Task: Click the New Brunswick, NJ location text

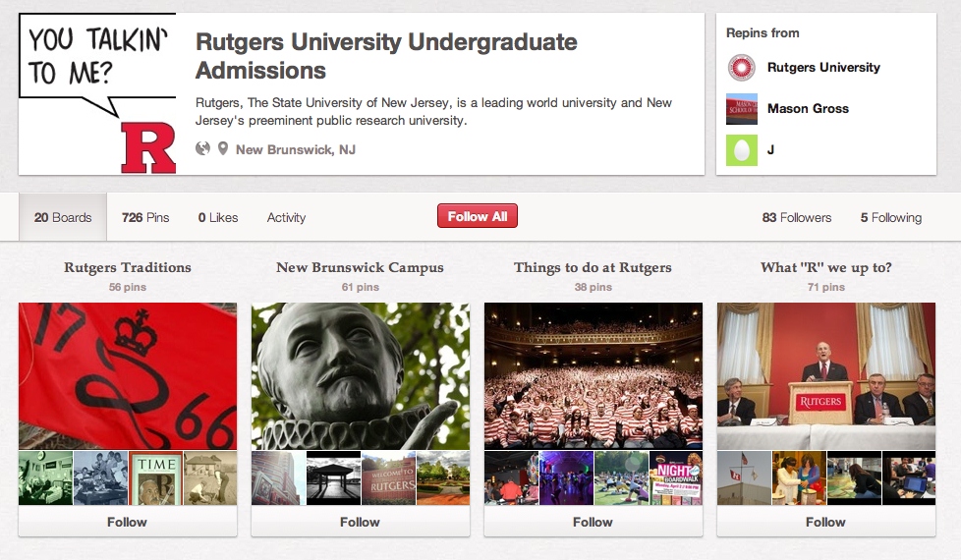Action: click(296, 149)
